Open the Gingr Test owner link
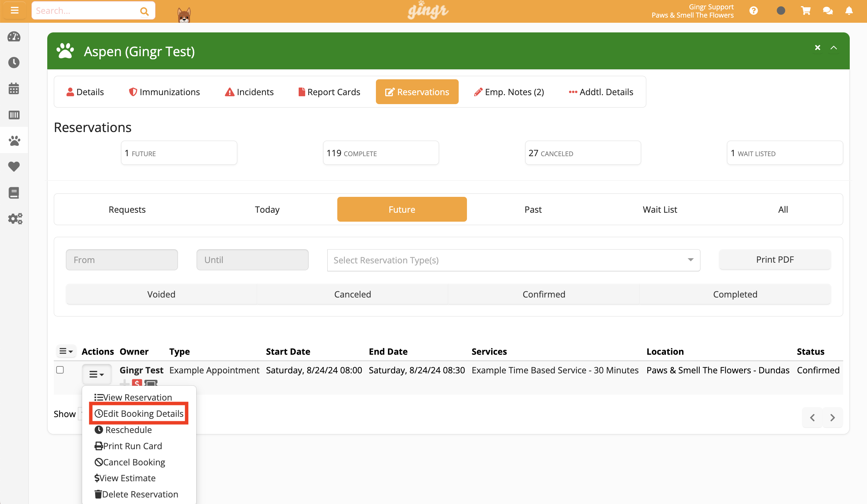Image resolution: width=867 pixels, height=504 pixels. click(x=141, y=370)
